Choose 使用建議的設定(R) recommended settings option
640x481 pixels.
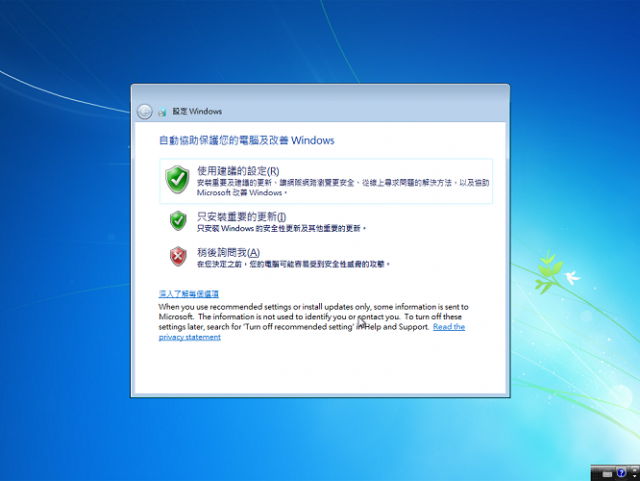click(x=326, y=181)
